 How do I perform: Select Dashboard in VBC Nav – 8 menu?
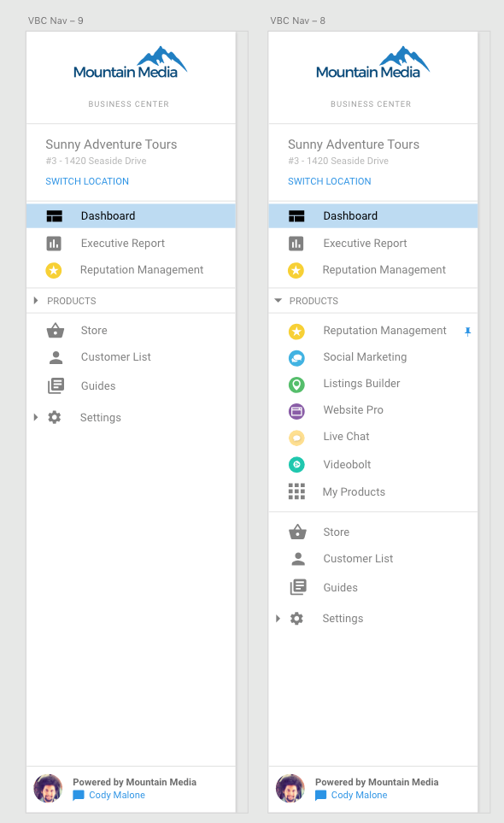click(373, 215)
